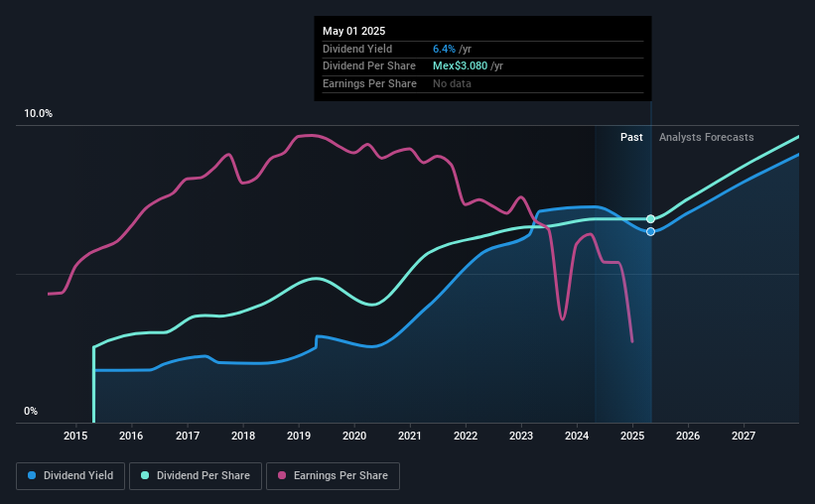Click the 2016 x-axis label

click(131, 436)
